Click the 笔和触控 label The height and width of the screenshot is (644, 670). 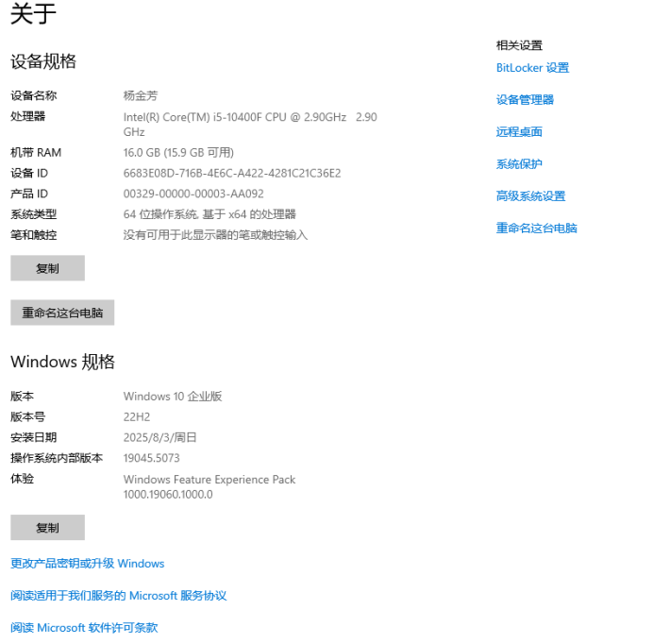point(34,235)
